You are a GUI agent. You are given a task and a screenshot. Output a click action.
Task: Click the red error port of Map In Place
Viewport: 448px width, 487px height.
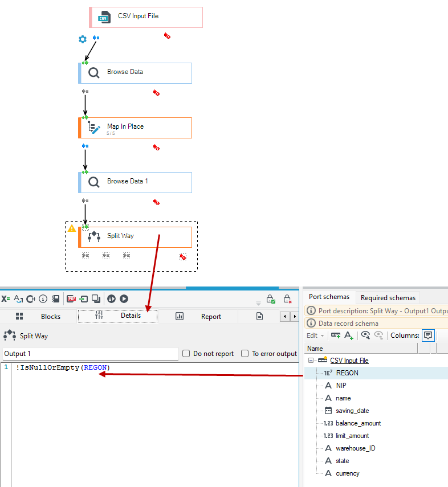point(156,148)
